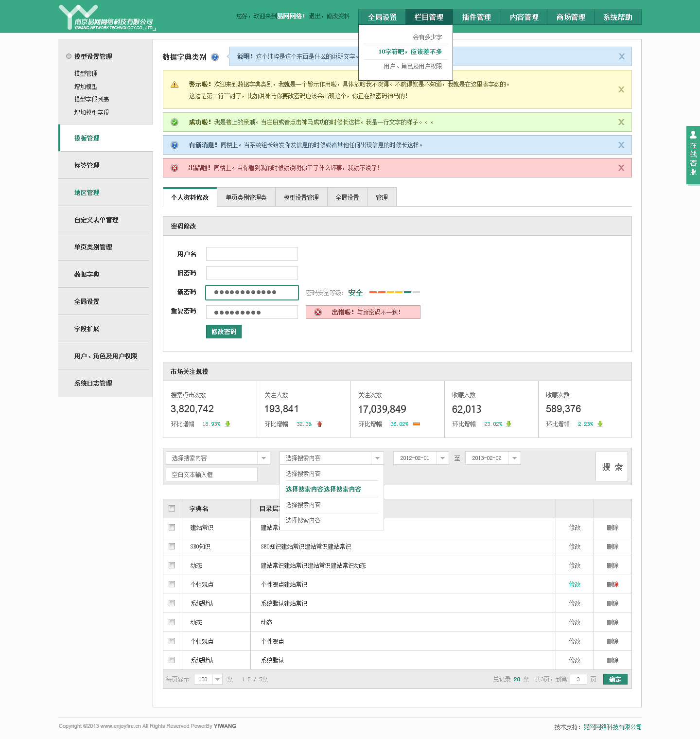
Task: Tick the checkbox for 动态 row with 建站常识建站常识建站常识建站常识动态
Action: coord(172,565)
